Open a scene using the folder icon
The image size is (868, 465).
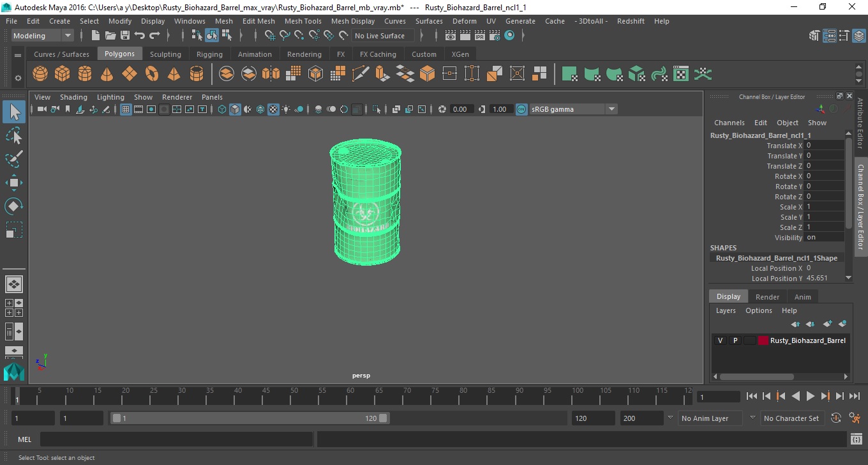[x=110, y=36]
